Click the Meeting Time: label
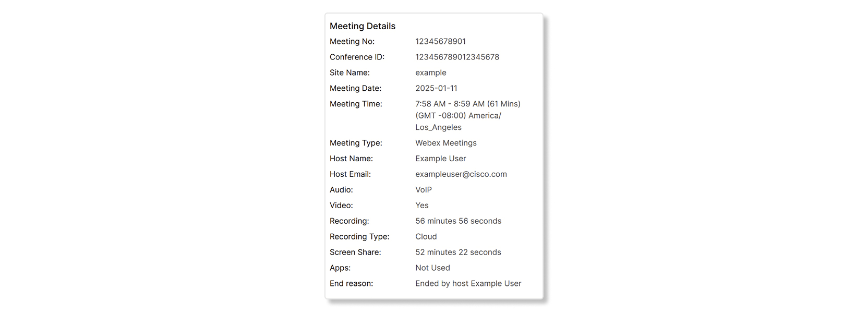Screen dimensions: 868x313 356,104
